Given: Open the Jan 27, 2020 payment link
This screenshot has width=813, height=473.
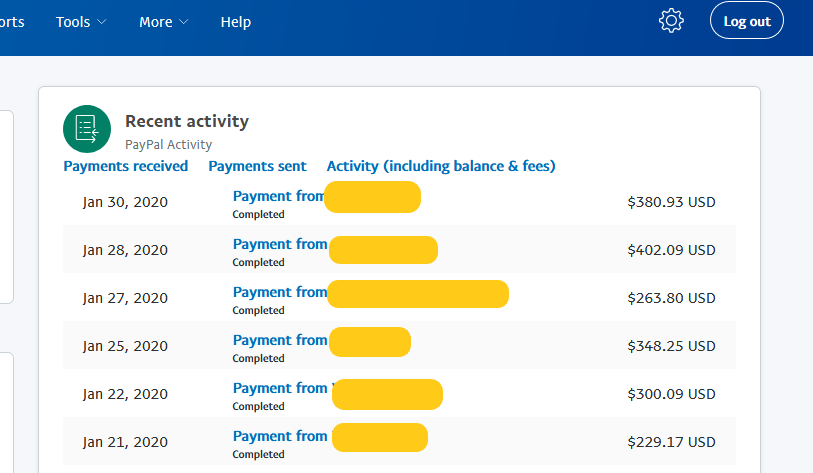Looking at the screenshot, I should (x=279, y=293).
